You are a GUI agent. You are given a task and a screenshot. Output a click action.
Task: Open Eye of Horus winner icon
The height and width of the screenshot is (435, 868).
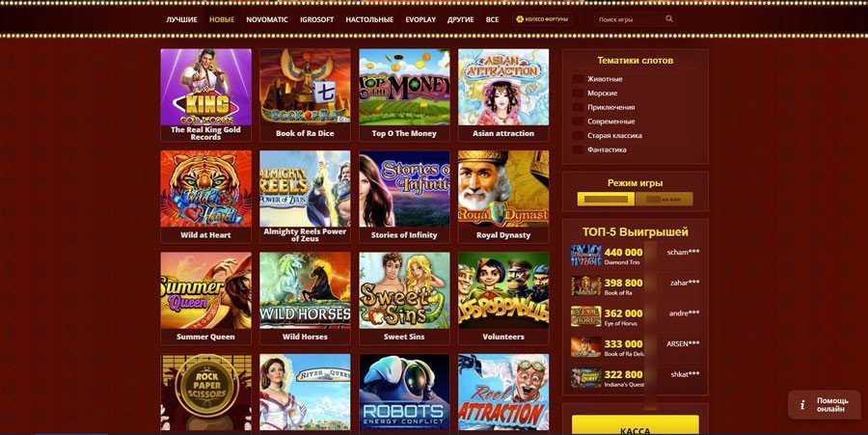[x=585, y=316]
